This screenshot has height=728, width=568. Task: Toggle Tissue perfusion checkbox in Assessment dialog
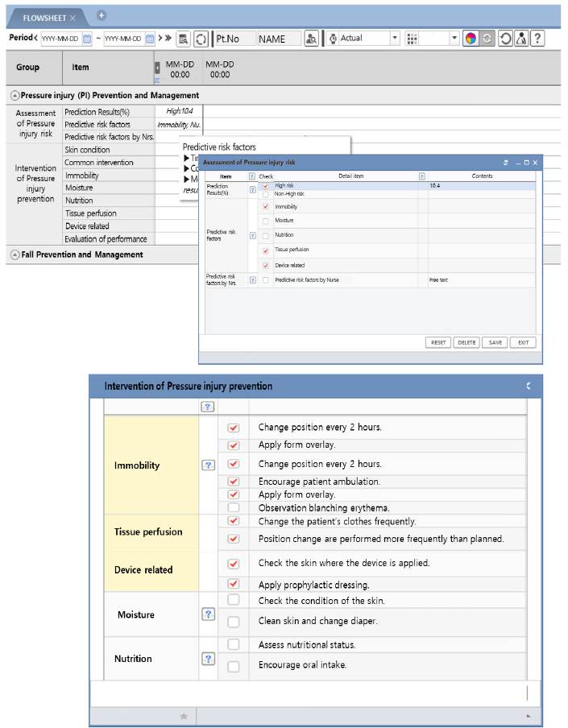(x=266, y=250)
